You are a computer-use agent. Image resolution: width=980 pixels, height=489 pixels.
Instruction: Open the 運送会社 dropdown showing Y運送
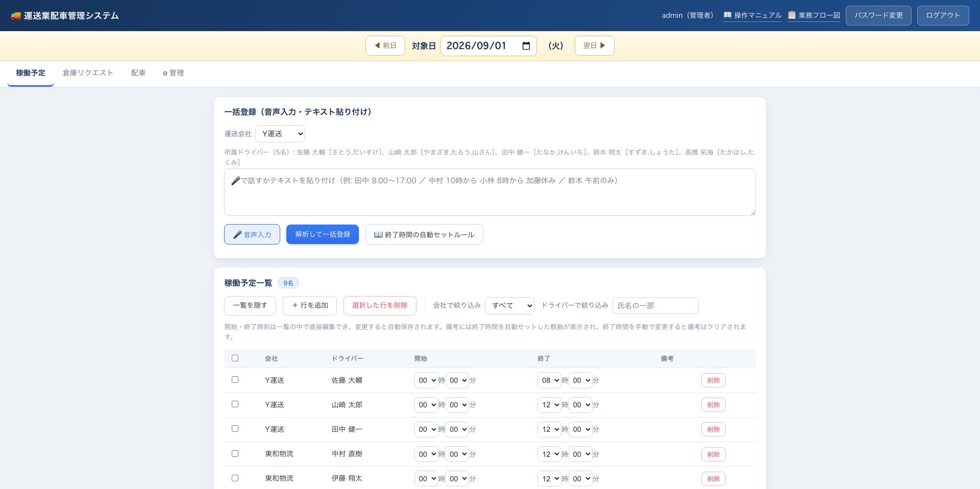280,134
